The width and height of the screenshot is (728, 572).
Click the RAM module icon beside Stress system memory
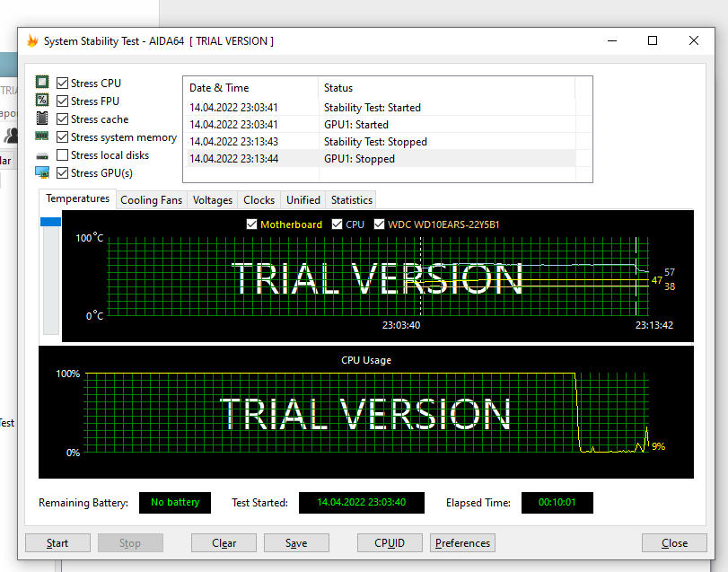click(x=42, y=136)
